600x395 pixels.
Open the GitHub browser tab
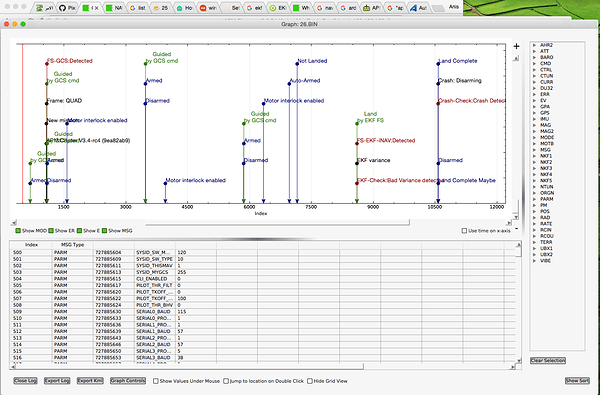(x=67, y=8)
